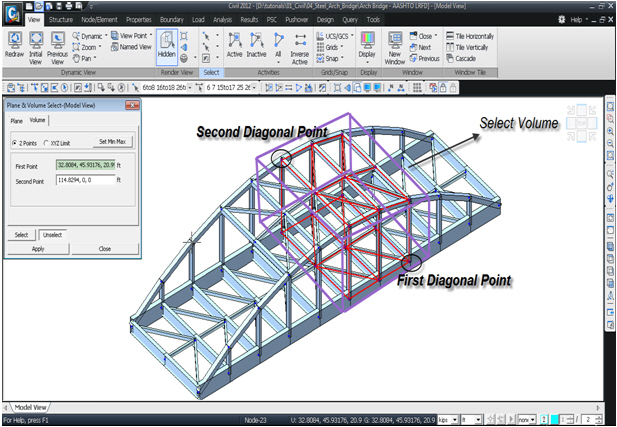The width and height of the screenshot is (617, 427).
Task: Click the Second Point input field
Action: coord(85,181)
